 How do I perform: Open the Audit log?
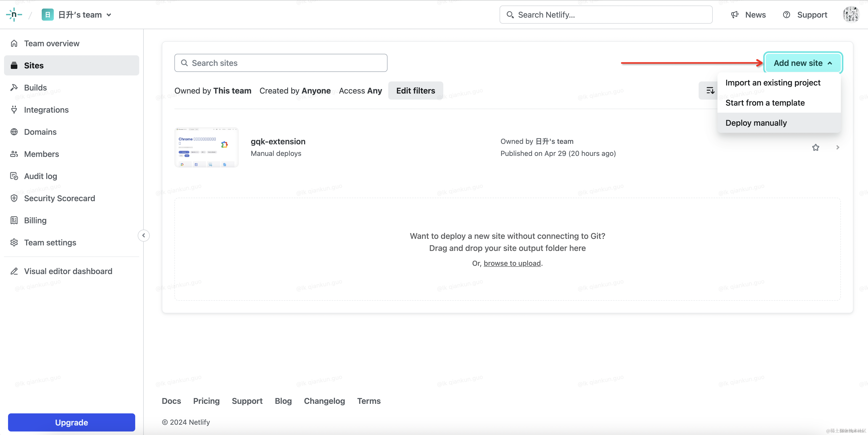(x=40, y=176)
